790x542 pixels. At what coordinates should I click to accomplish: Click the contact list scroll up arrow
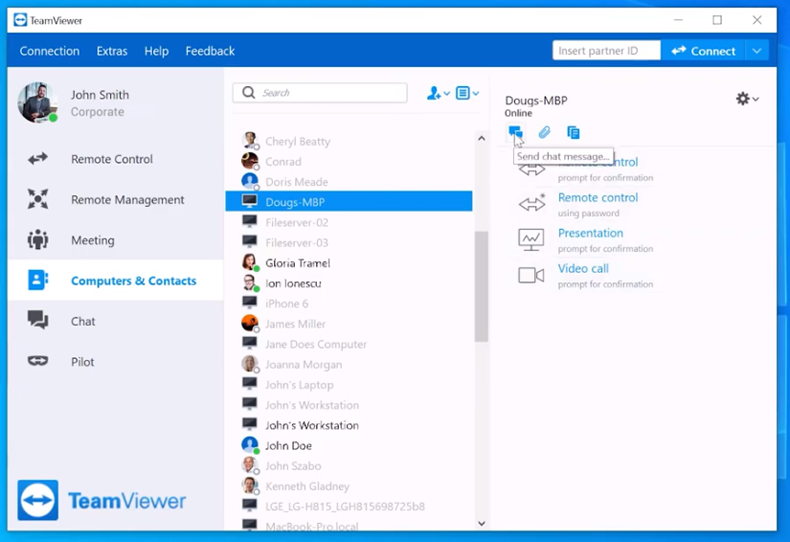pos(482,138)
